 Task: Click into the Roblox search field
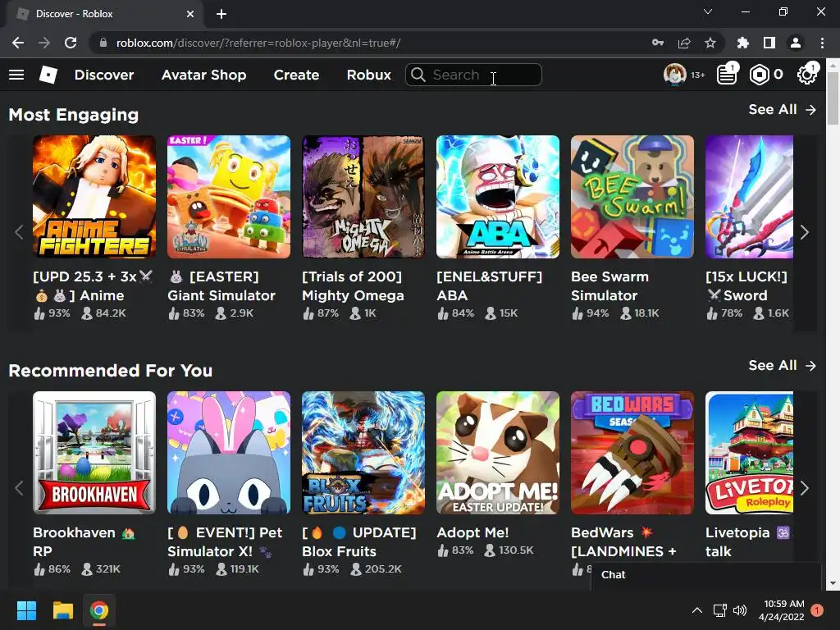click(473, 75)
